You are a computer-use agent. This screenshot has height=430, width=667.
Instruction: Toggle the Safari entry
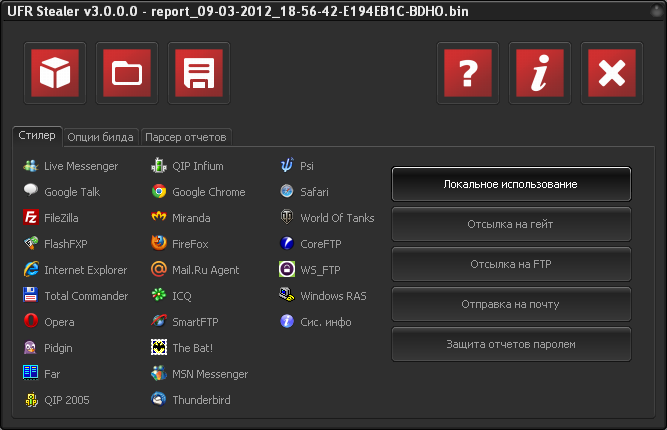(x=304, y=192)
